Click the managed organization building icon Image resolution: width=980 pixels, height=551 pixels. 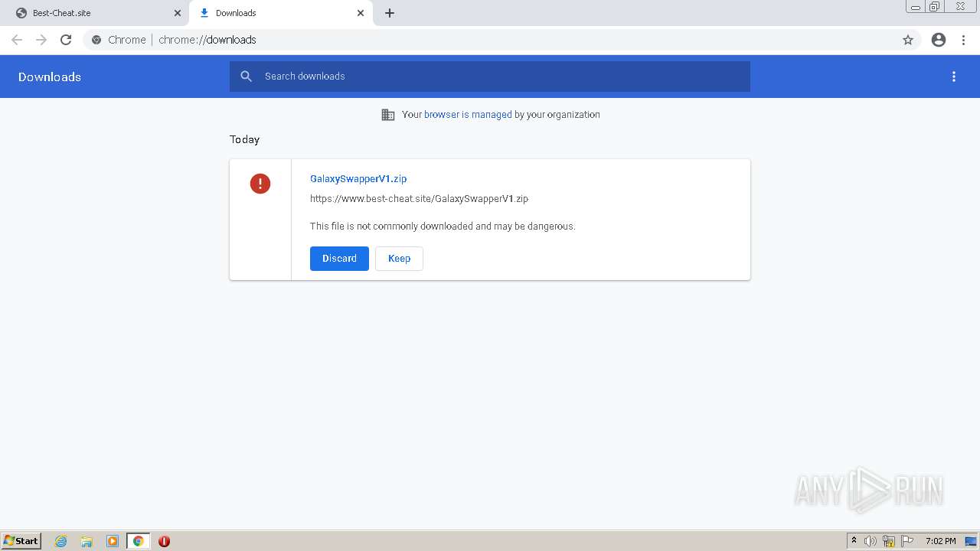388,115
